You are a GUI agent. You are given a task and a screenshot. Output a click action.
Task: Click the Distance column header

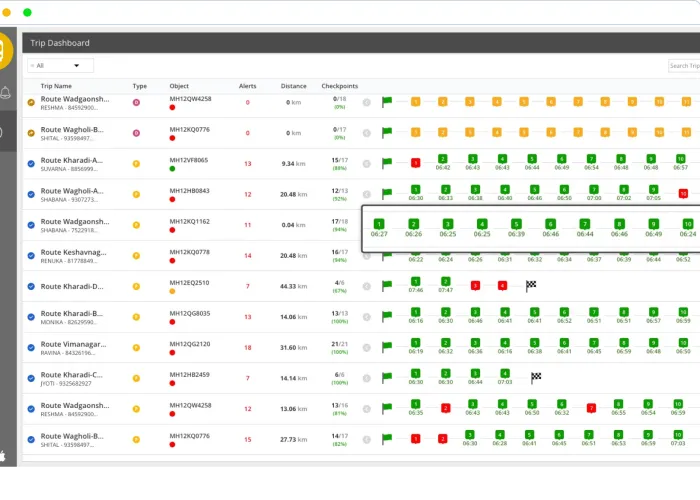click(293, 86)
